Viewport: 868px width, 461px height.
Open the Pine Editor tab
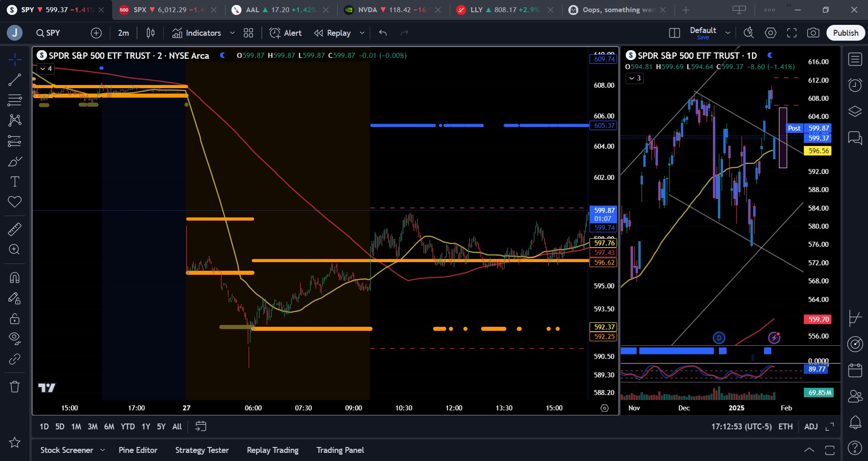point(138,450)
